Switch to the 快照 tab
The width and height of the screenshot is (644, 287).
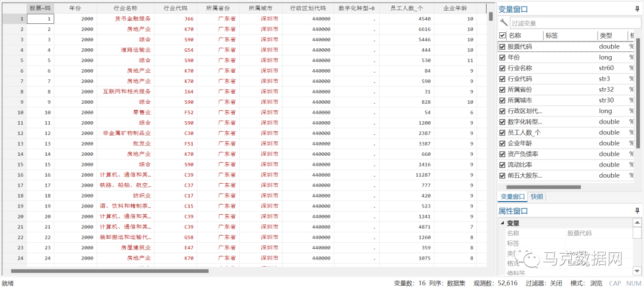(537, 196)
